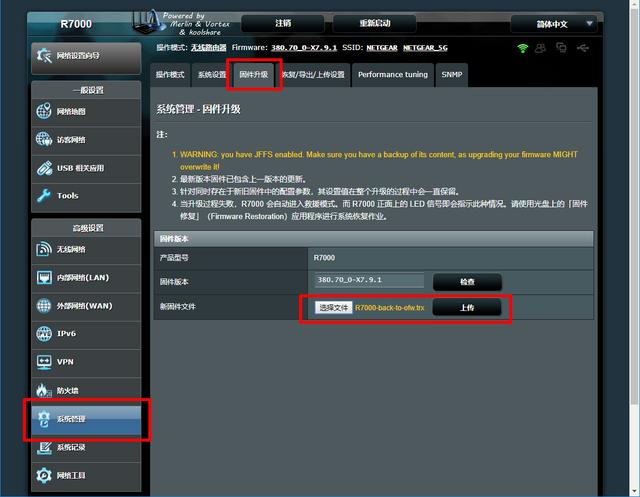The image size is (640, 497).
Task: Click the 上传 upload button
Action: click(467, 308)
